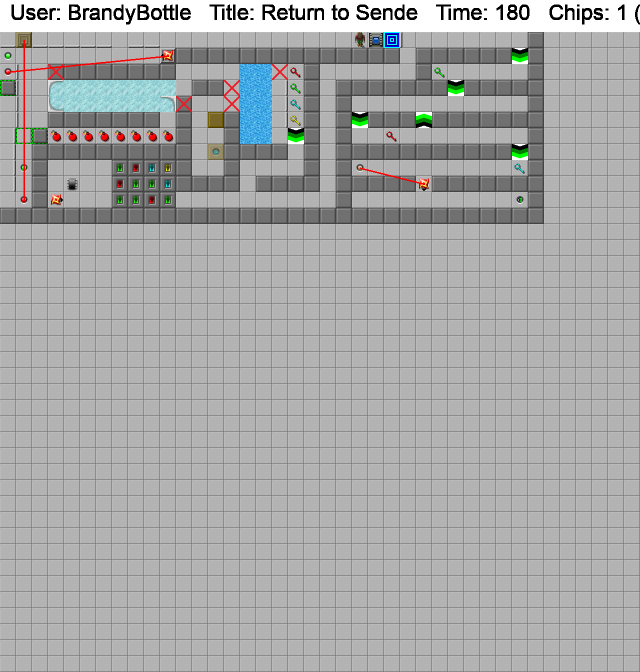The height and width of the screenshot is (672, 640).
Task: Click the light blue ice patch
Action: [x=112, y=96]
